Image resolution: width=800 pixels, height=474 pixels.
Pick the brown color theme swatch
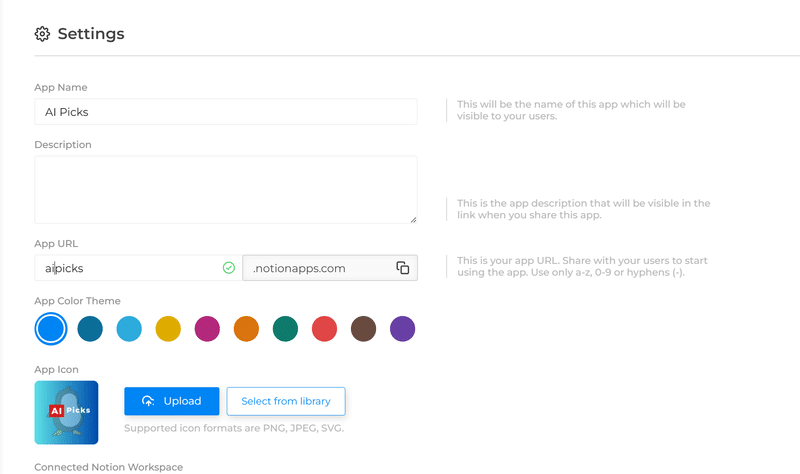pos(363,329)
